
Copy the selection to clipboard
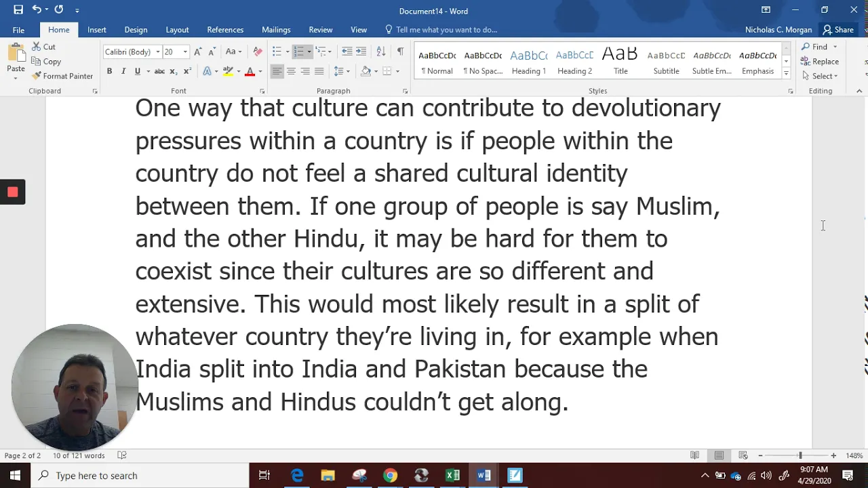(x=46, y=62)
